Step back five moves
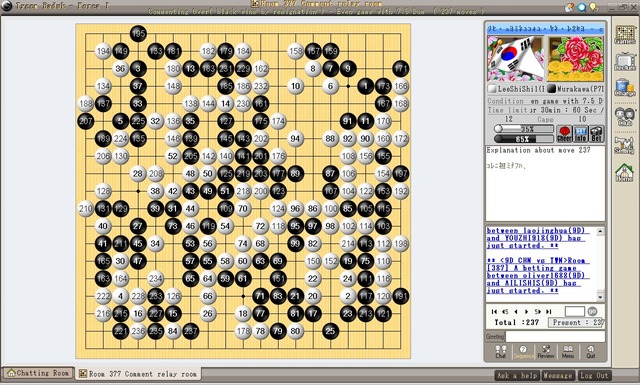The image size is (640, 385). pos(505,312)
